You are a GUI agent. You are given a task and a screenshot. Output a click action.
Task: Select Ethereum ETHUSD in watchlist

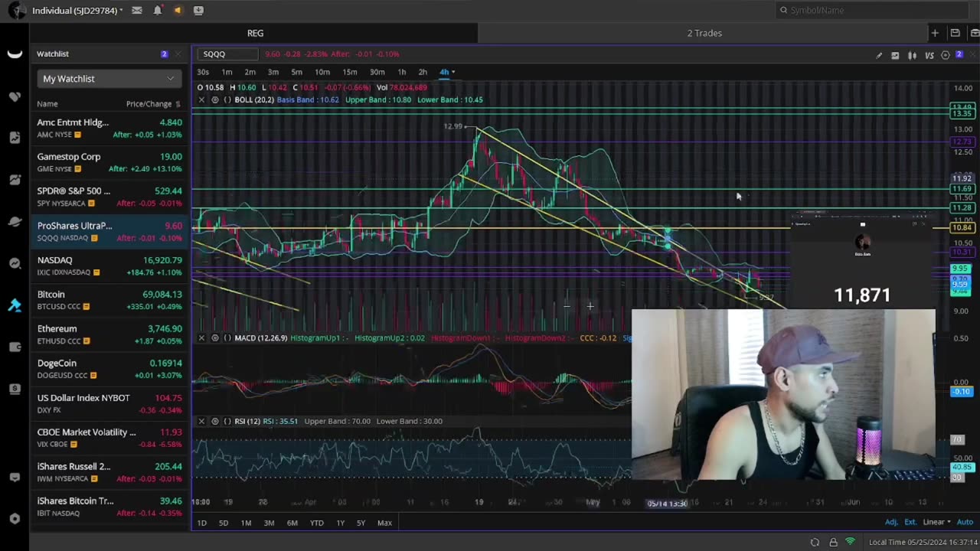click(109, 334)
